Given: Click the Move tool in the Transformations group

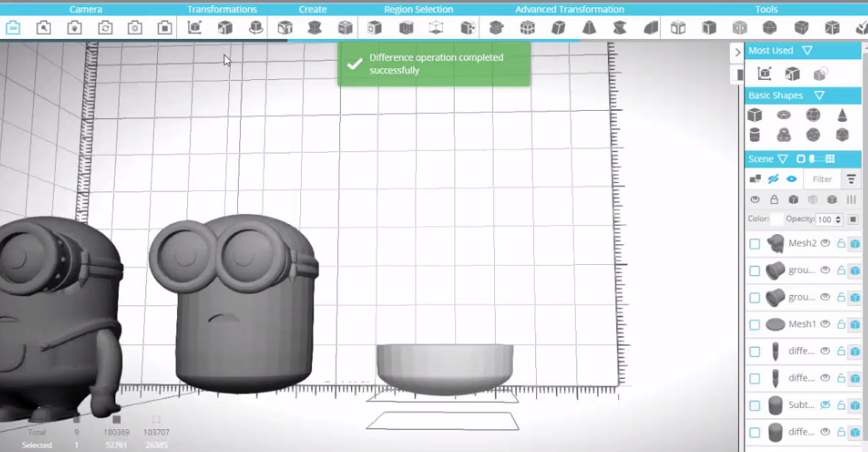Looking at the screenshot, I should pos(195,28).
